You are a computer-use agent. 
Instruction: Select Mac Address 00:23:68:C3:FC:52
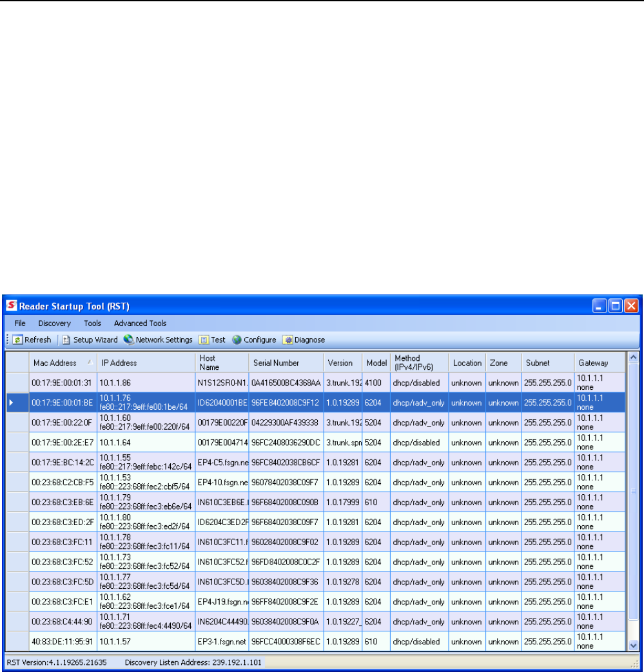click(x=63, y=562)
